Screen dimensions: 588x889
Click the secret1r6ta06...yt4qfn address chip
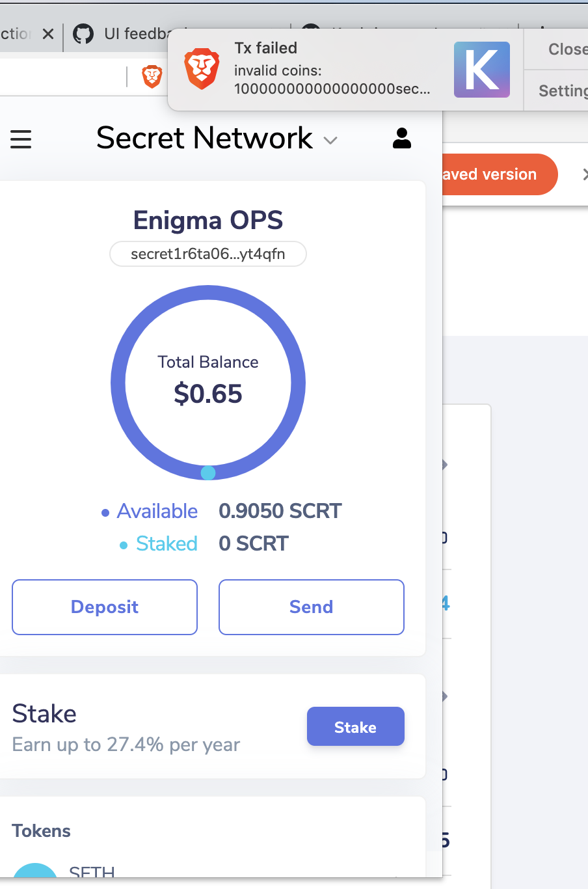[x=208, y=254]
